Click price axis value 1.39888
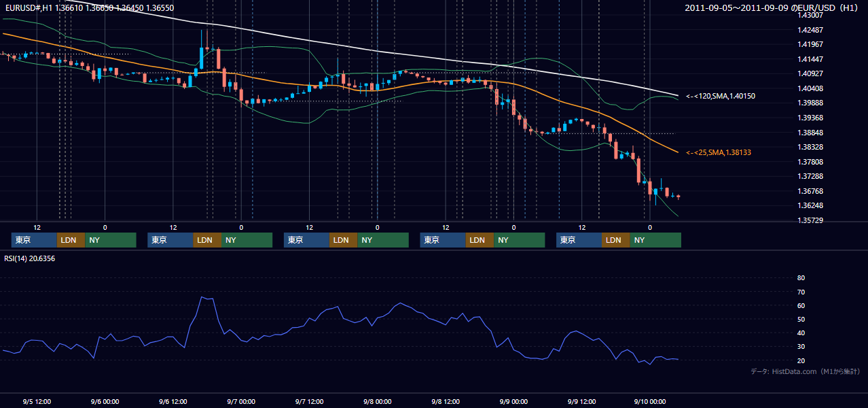 coord(810,103)
